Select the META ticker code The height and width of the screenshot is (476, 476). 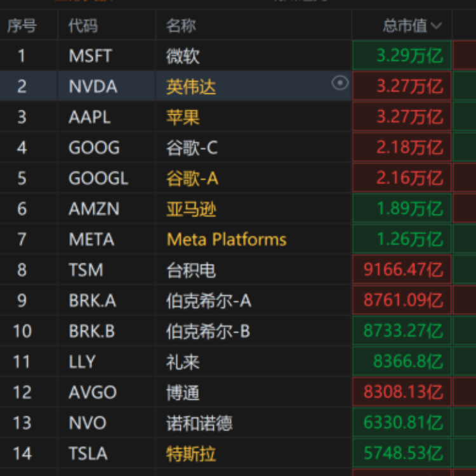point(91,239)
